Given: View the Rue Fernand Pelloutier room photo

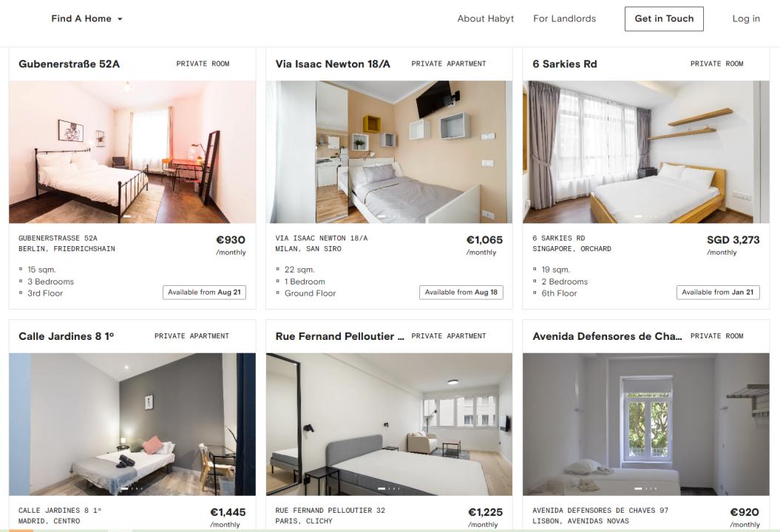Looking at the screenshot, I should [389, 424].
